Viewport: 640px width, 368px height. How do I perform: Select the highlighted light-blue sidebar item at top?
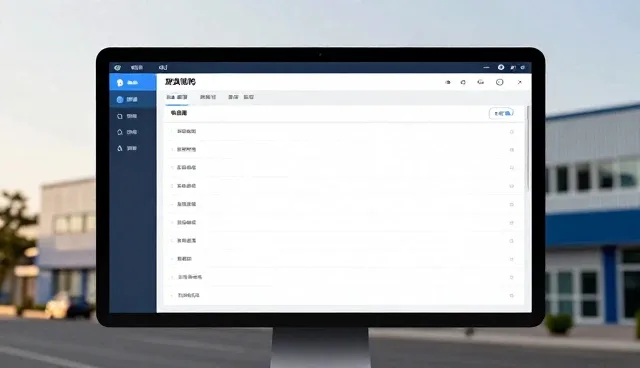pyautogui.click(x=133, y=82)
